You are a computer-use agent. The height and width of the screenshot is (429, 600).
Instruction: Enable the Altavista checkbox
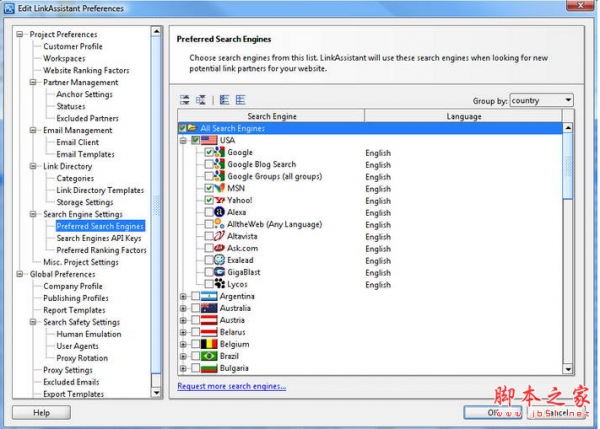tap(209, 236)
